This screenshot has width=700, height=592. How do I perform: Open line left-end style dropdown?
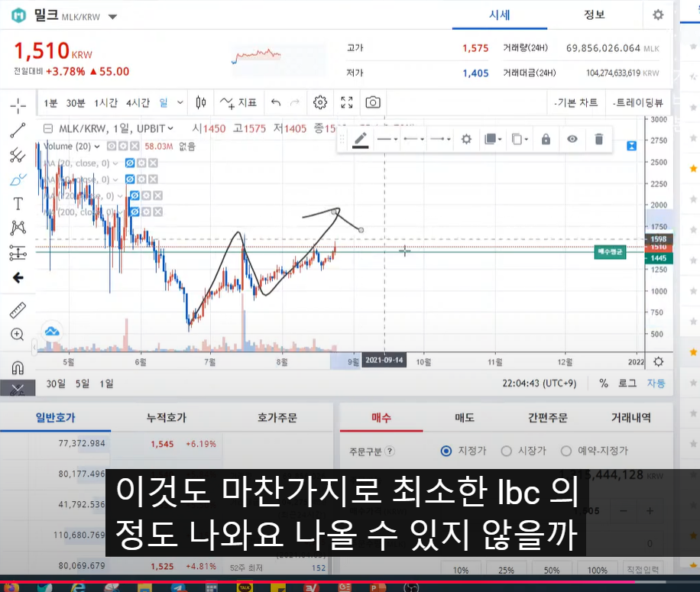click(x=413, y=139)
